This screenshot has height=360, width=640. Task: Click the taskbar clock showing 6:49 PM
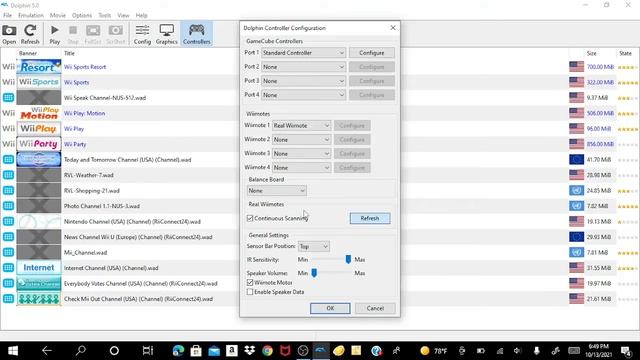tap(598, 351)
